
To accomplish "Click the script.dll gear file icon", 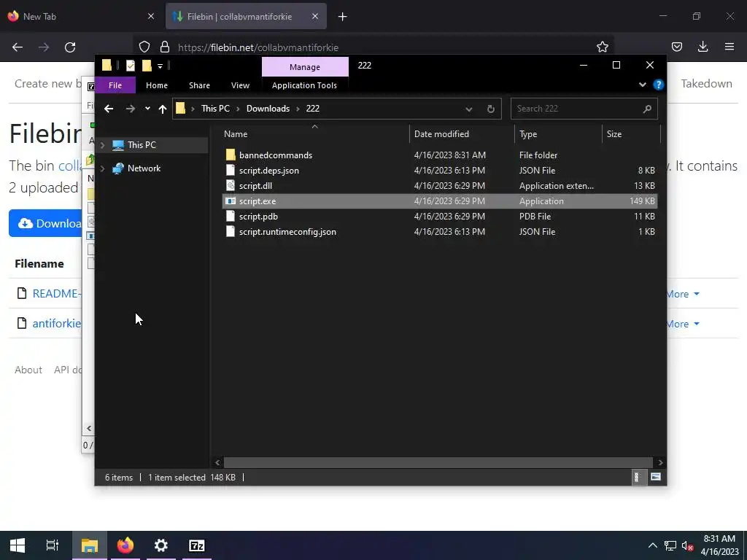I will click(x=231, y=186).
